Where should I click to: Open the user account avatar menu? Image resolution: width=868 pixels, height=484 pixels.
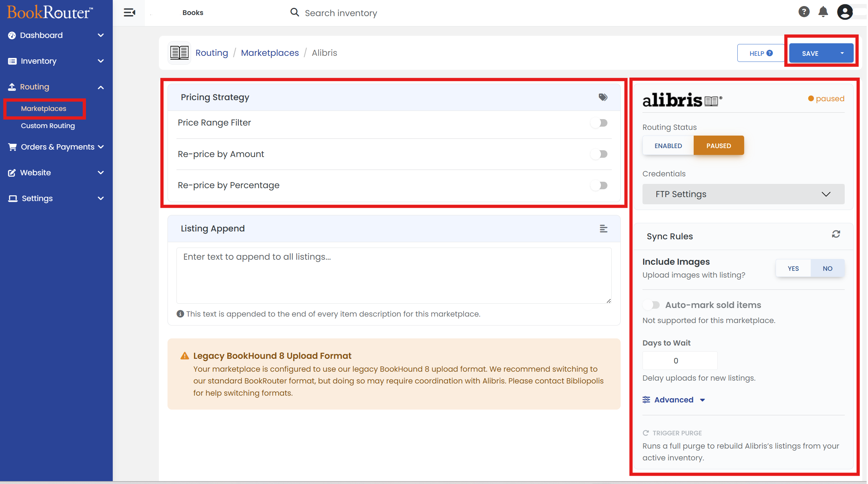845,12
